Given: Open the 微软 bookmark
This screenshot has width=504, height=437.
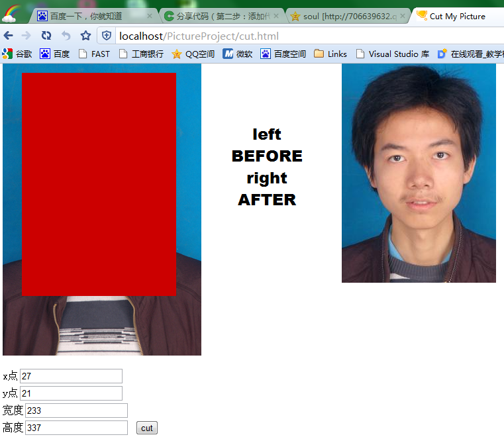Looking at the screenshot, I should [x=238, y=54].
